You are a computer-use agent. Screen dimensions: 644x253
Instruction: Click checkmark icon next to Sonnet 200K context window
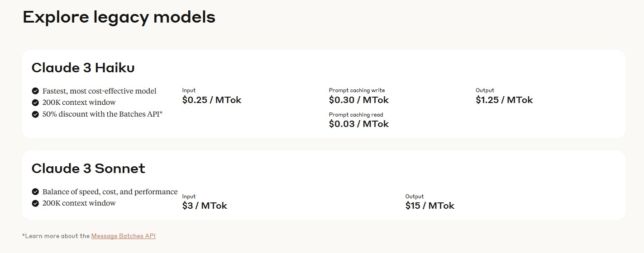tap(35, 203)
